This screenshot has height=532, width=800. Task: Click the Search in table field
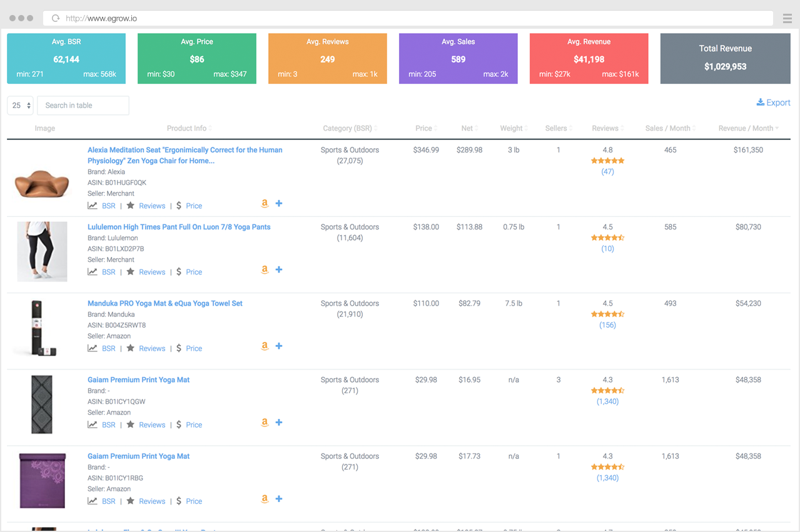pos(83,105)
